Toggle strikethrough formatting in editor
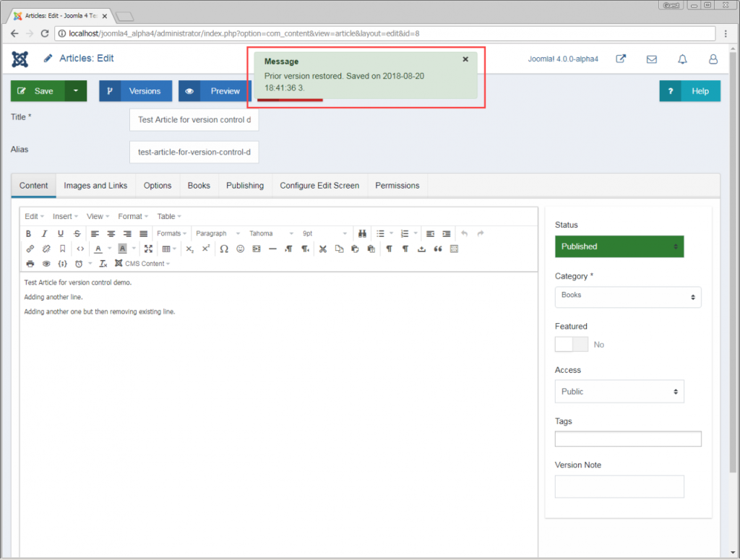Viewport: 740px width, 560px height. click(x=77, y=233)
